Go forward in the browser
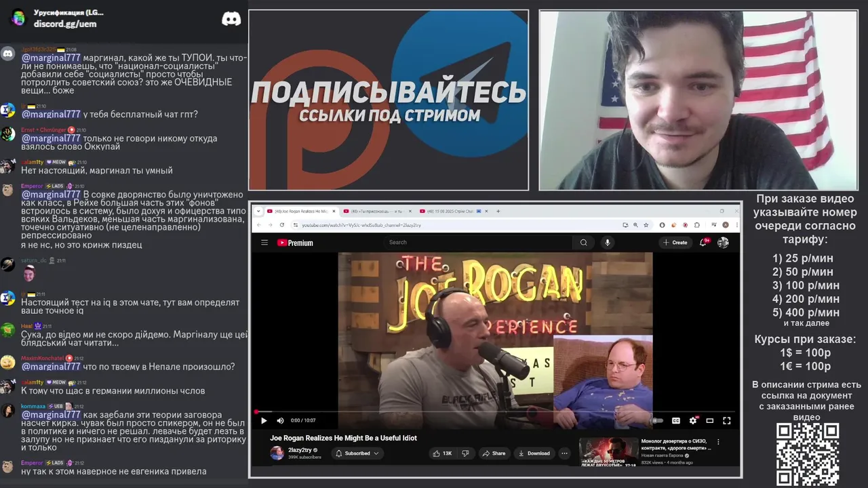 click(270, 225)
